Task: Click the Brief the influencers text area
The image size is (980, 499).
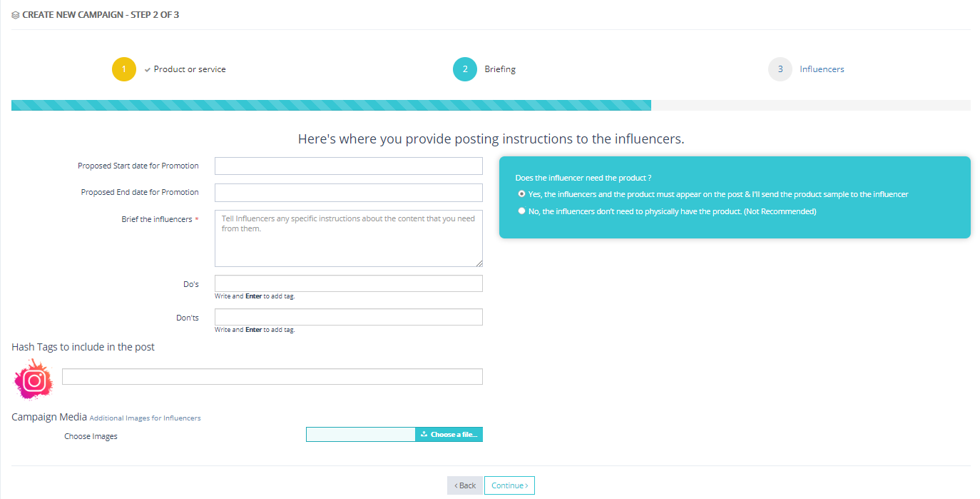Action: click(x=348, y=238)
